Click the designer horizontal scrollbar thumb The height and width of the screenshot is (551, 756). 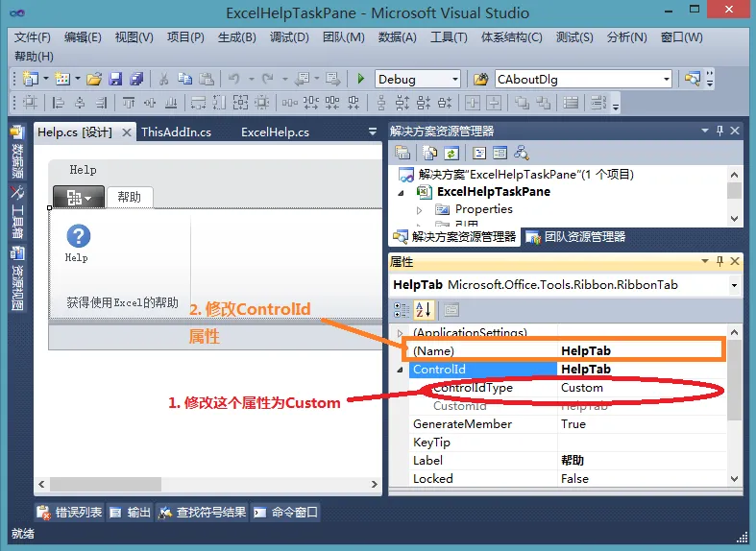[106, 484]
